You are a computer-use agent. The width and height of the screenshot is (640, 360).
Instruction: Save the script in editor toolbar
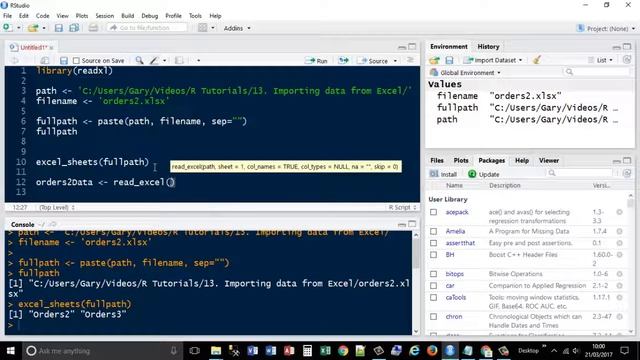pyautogui.click(x=64, y=60)
